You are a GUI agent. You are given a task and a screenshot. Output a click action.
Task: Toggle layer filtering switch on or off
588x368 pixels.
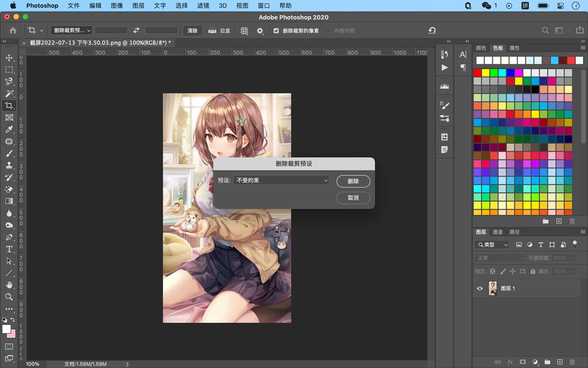click(575, 244)
